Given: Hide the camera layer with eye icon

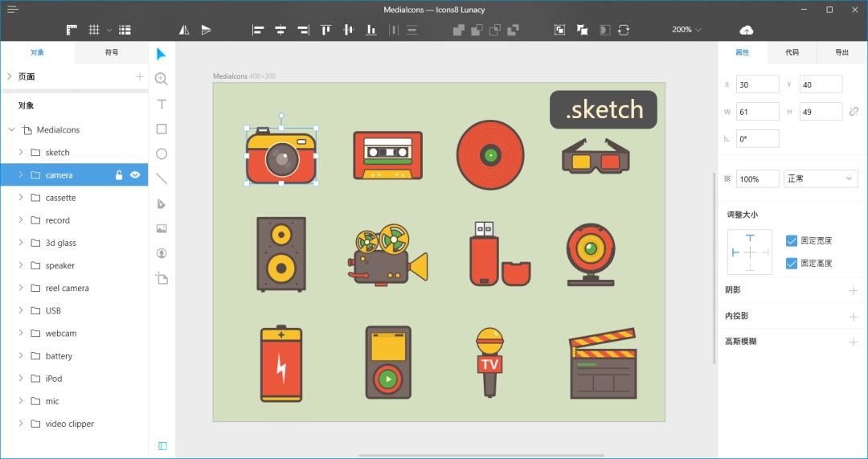Looking at the screenshot, I should point(135,174).
